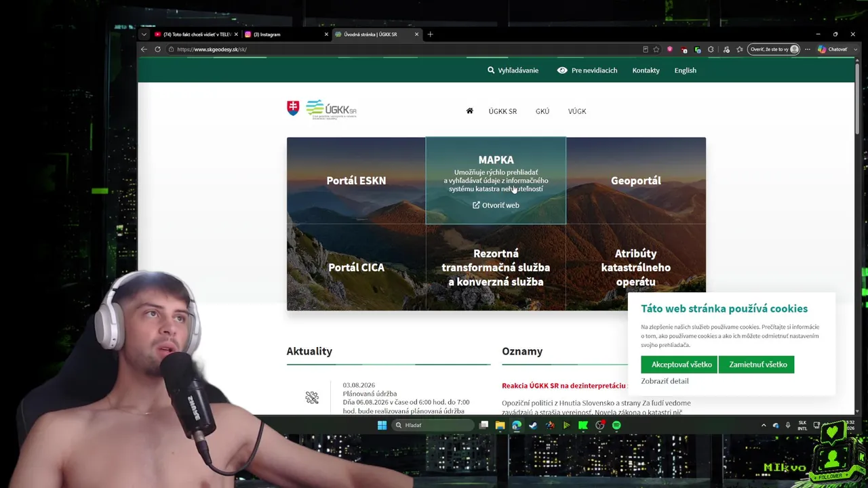Show hidden system tray icons
This screenshot has height=488, width=868.
pos(764,425)
